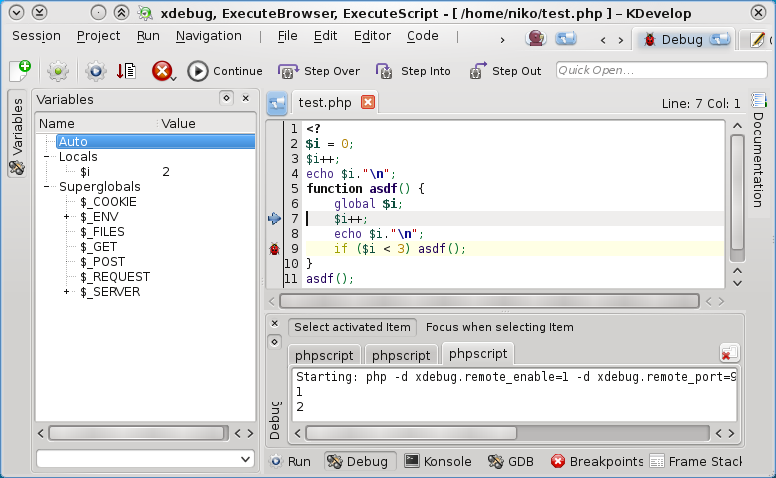Toggle the Debug bottom tool view button
Viewport: 776px width, 478px height.
(x=360, y=462)
